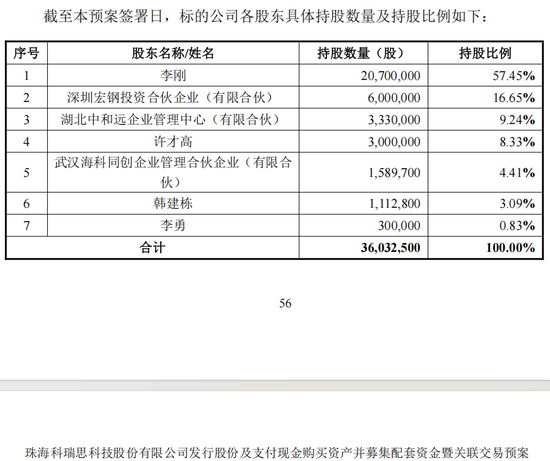Click the 合计 total row label
The image size is (550, 461).
(x=152, y=248)
